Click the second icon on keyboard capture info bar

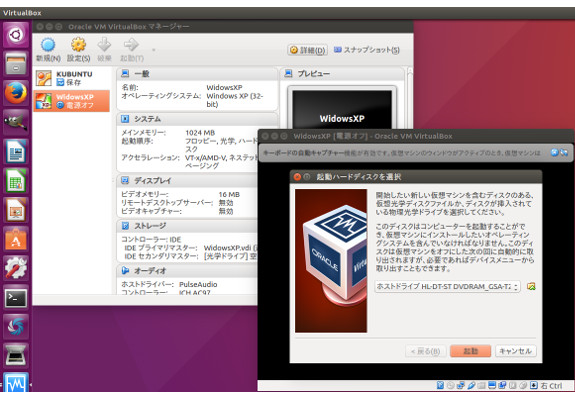[x=564, y=153]
